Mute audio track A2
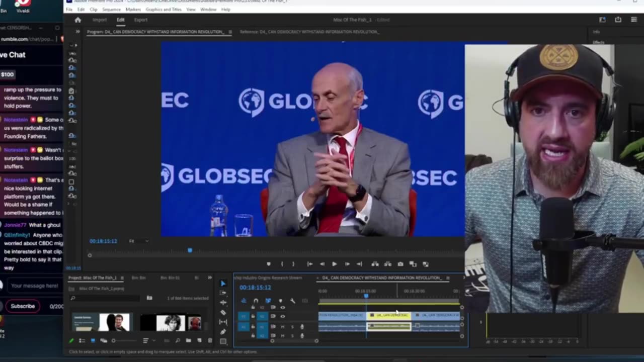 282,335
